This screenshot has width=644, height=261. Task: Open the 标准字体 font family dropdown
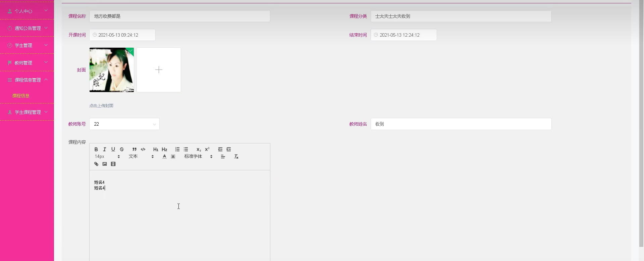pos(198,157)
